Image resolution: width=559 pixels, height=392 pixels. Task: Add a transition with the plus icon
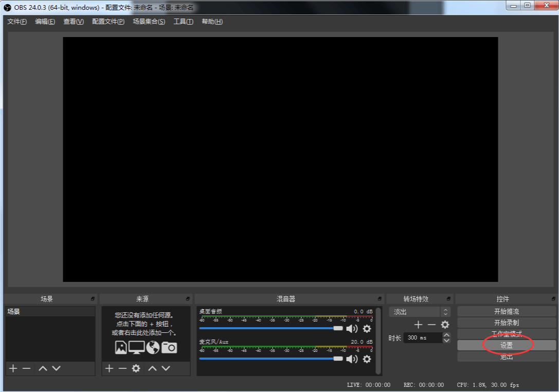click(x=418, y=325)
